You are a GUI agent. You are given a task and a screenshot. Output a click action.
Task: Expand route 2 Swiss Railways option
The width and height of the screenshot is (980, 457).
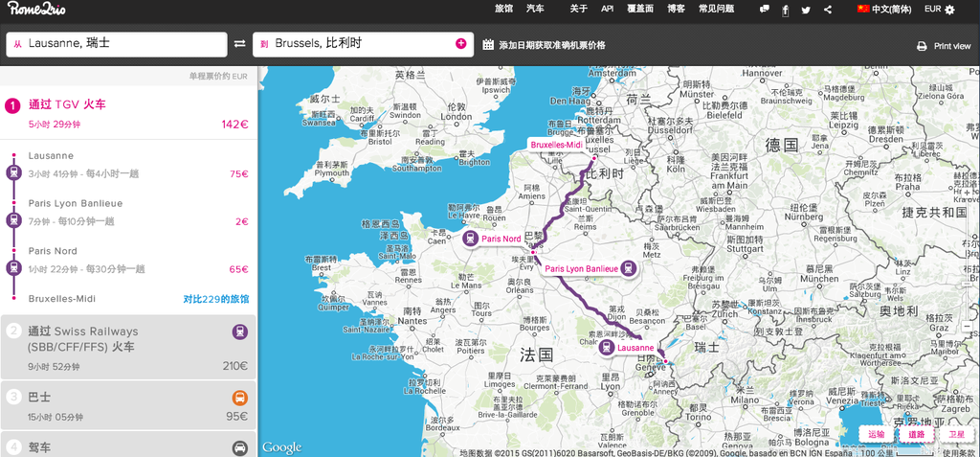pyautogui.click(x=127, y=348)
